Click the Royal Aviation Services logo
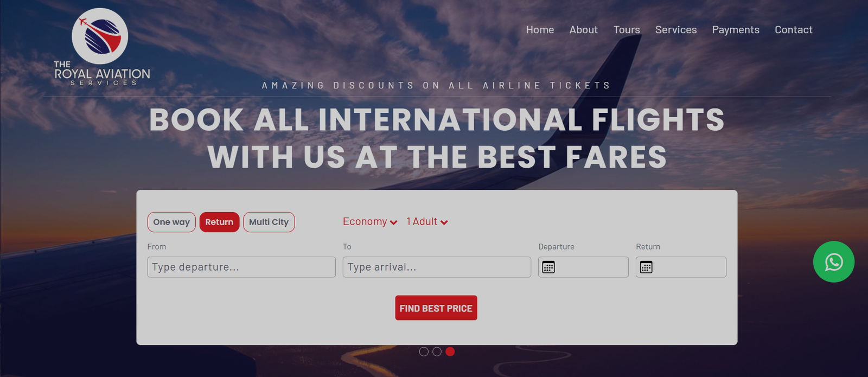Image resolution: width=868 pixels, height=377 pixels. pos(102,47)
